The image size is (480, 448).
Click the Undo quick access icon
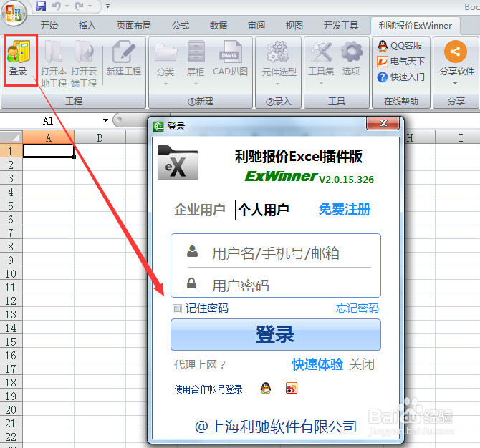point(57,6)
